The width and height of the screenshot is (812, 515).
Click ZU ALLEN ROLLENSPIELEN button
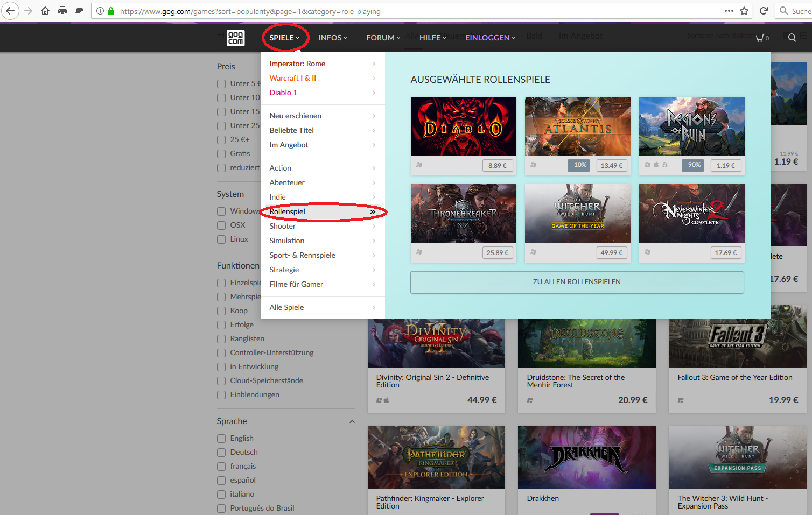[x=577, y=282]
